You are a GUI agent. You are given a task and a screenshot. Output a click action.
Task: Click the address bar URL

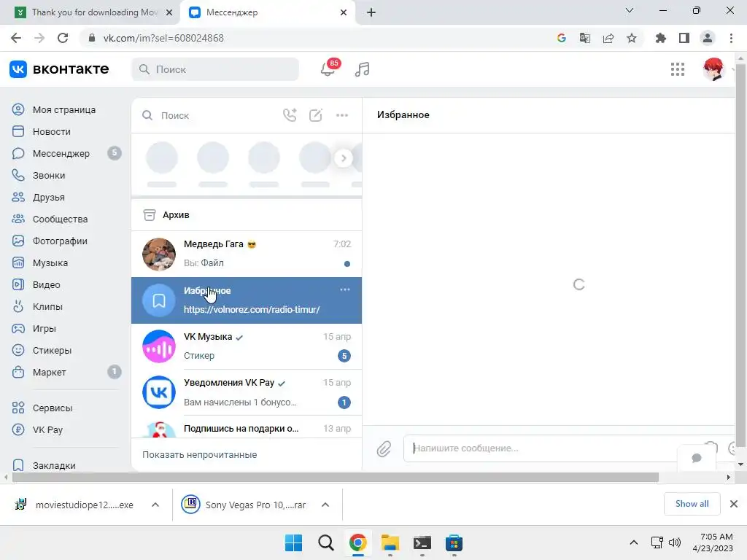tap(163, 38)
